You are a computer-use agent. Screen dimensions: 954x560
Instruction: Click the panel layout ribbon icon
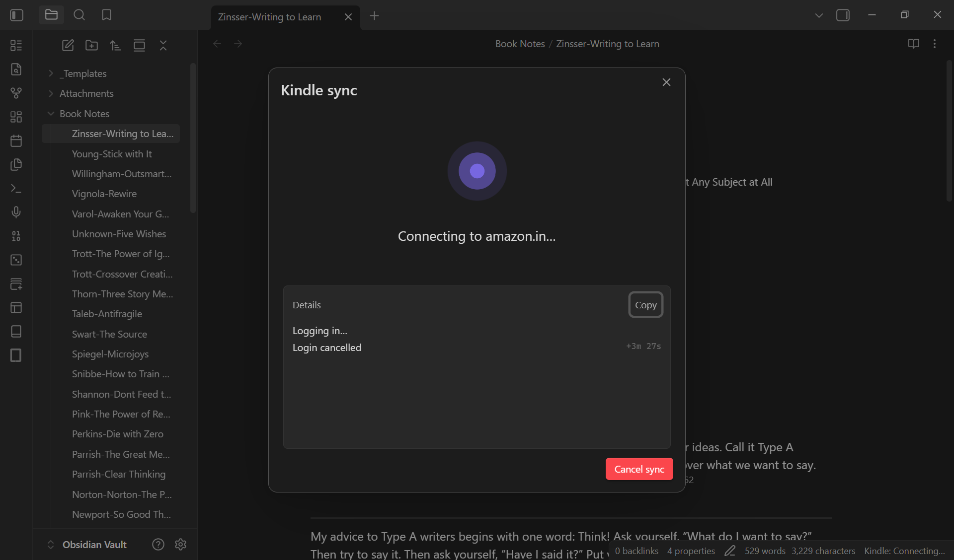tap(16, 307)
